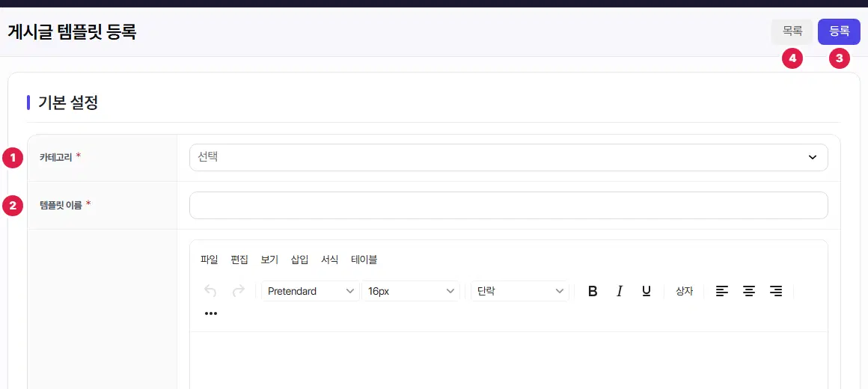This screenshot has height=389, width=868.
Task: Center align the editor text
Action: point(749,291)
